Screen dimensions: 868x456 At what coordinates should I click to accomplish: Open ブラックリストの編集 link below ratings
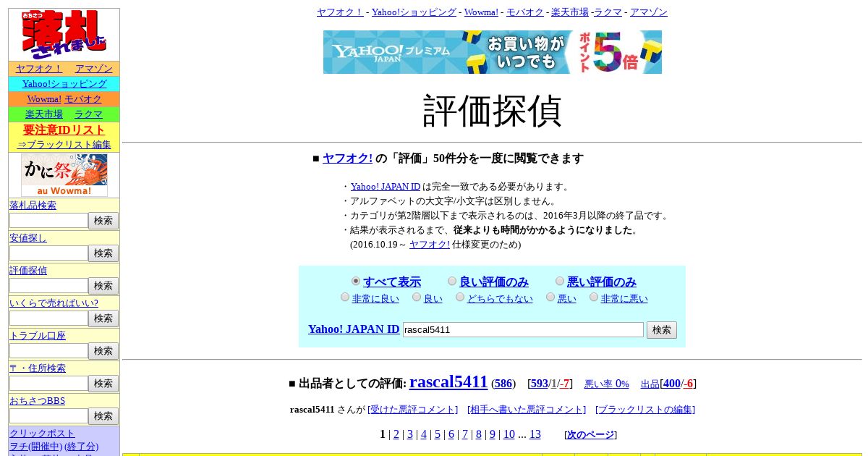[x=645, y=410]
